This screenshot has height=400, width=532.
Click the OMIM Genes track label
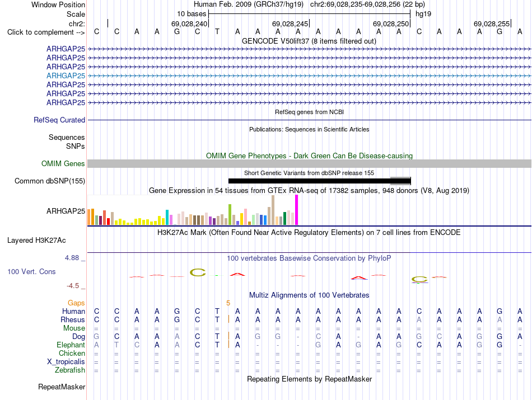click(63, 164)
